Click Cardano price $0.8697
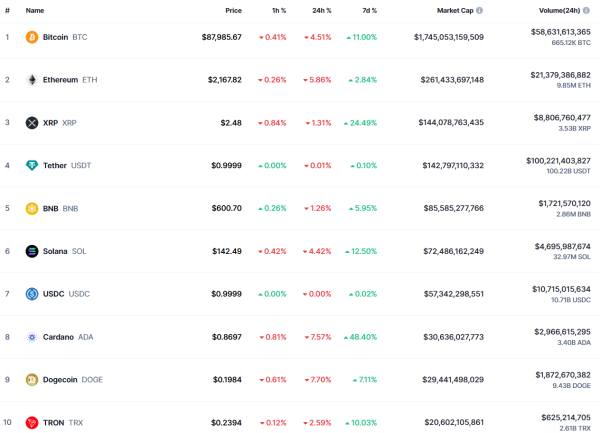This screenshot has height=433, width=600. pos(227,337)
